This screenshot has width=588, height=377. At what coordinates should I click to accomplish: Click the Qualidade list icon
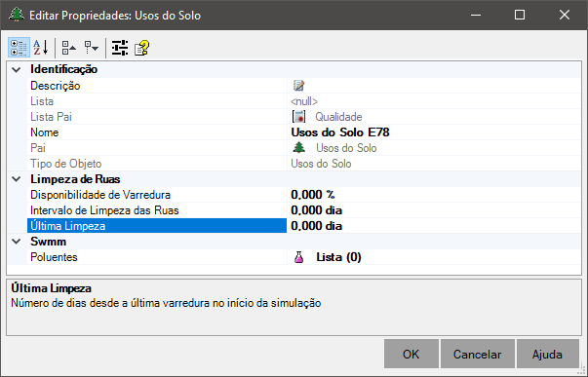point(298,117)
